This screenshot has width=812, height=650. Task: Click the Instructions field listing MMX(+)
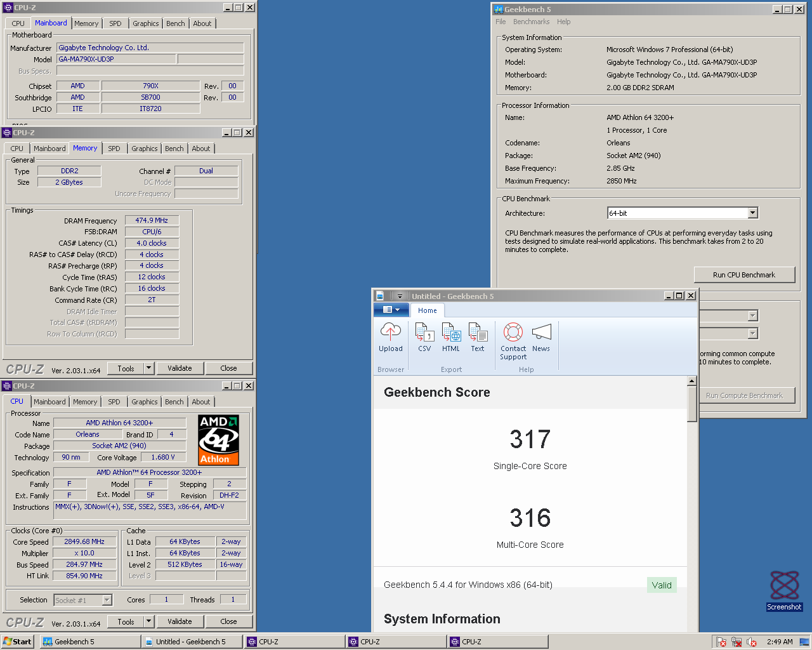click(150, 510)
